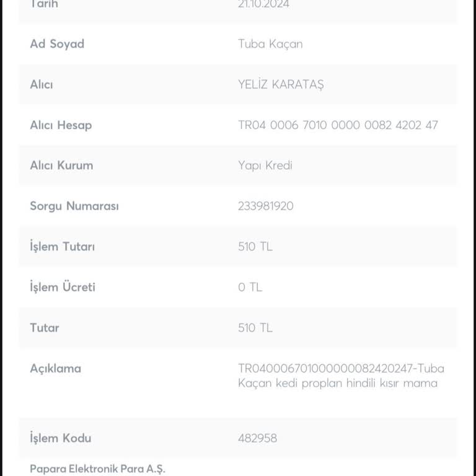This screenshot has height=476, width=476.
Task: Click the İşlem Tutarı amount 510 TL
Action: 255,247
